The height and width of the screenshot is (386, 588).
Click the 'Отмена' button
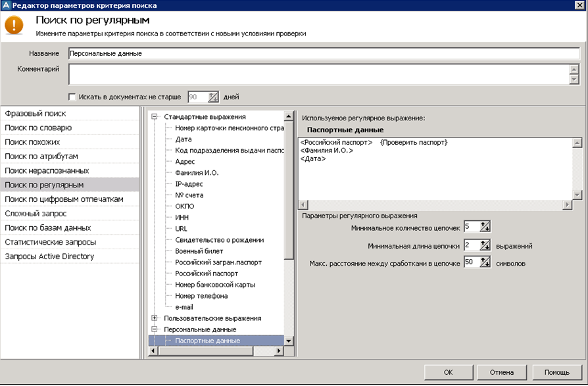click(502, 372)
